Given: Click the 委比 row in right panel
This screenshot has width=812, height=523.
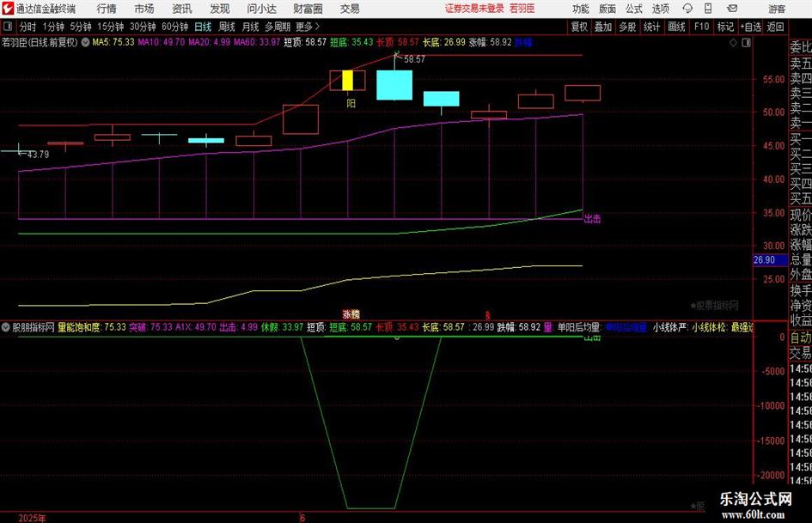Looking at the screenshot, I should click(x=801, y=47).
